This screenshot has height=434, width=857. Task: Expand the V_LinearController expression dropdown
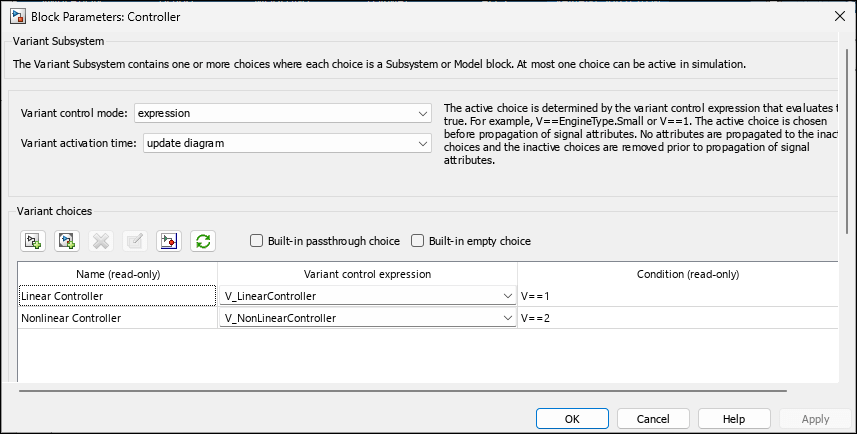[x=507, y=296]
